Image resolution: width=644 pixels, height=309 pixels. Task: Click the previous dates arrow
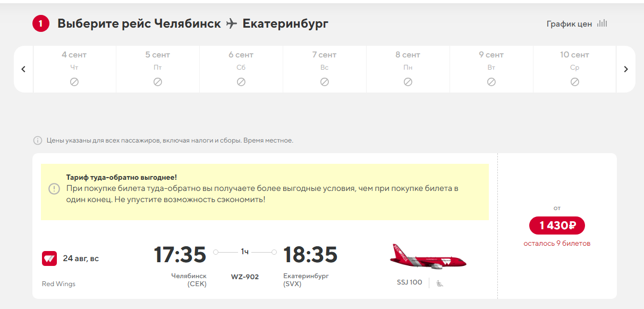tap(23, 69)
